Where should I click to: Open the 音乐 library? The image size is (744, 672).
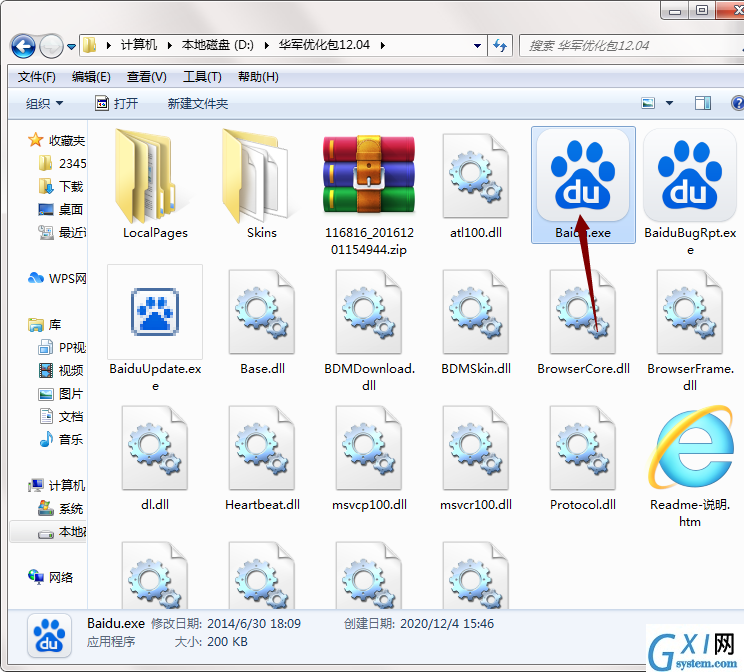pyautogui.click(x=62, y=439)
